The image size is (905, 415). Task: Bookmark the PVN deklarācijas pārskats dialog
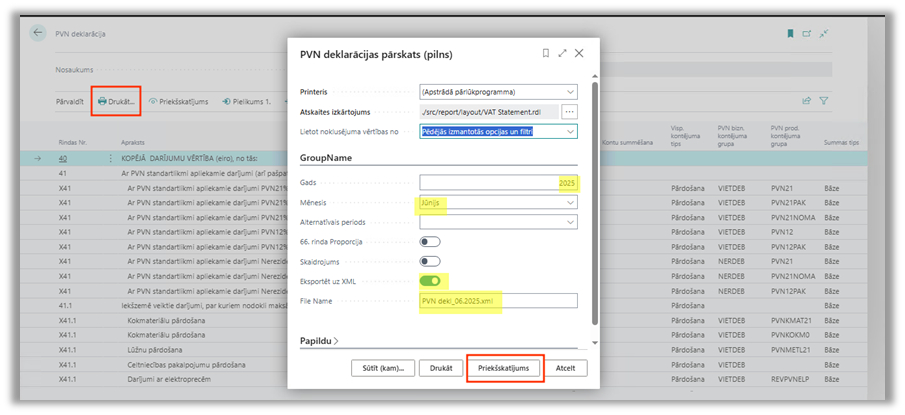[545, 53]
